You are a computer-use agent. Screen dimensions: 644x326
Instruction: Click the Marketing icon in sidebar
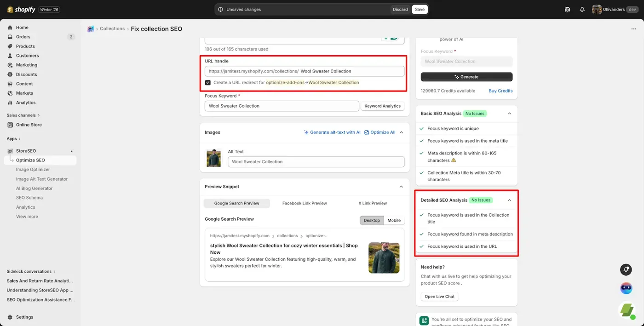click(x=10, y=65)
